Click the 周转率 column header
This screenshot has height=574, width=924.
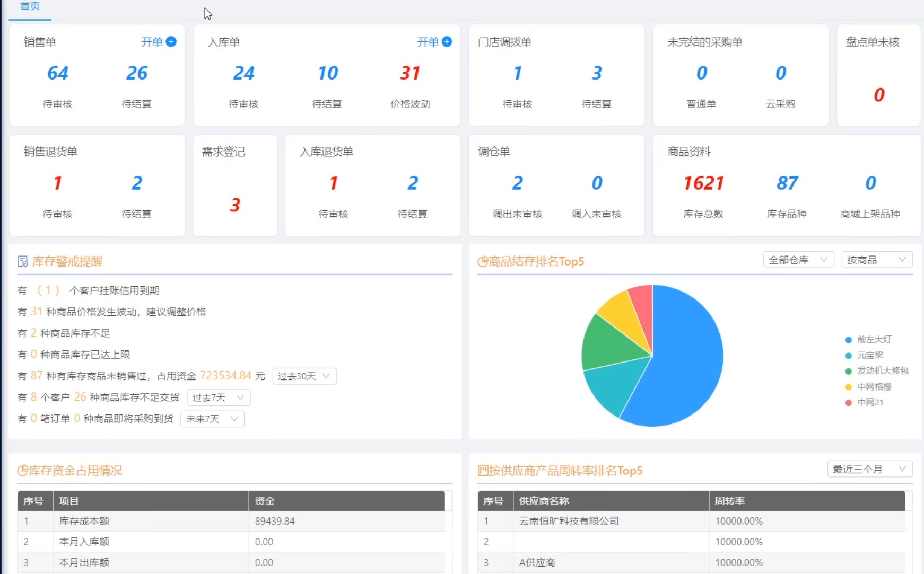tap(807, 501)
